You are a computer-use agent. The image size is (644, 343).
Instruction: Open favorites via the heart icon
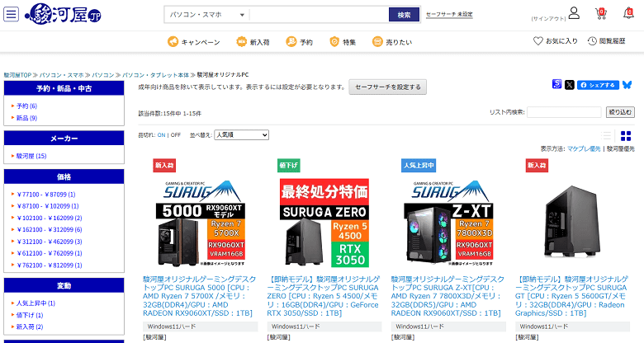(538, 41)
